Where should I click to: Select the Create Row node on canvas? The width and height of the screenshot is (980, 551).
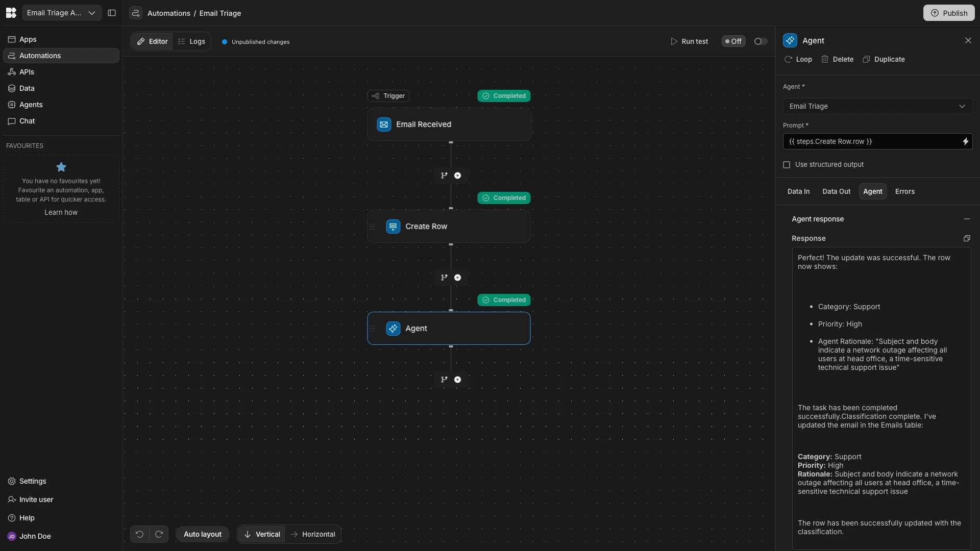[449, 227]
